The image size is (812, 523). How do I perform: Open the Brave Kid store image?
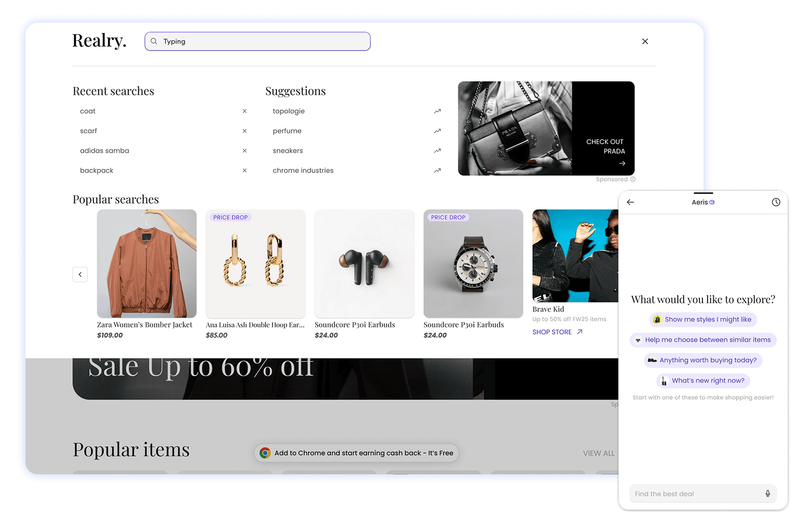pyautogui.click(x=575, y=256)
